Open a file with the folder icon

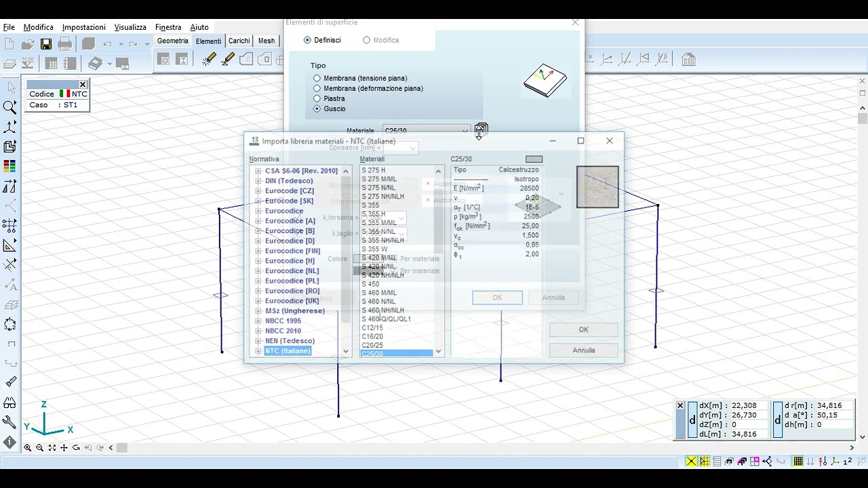(x=28, y=45)
